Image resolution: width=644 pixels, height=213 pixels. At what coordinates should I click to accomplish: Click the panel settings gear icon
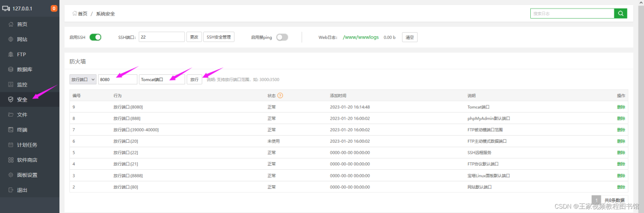(x=11, y=175)
